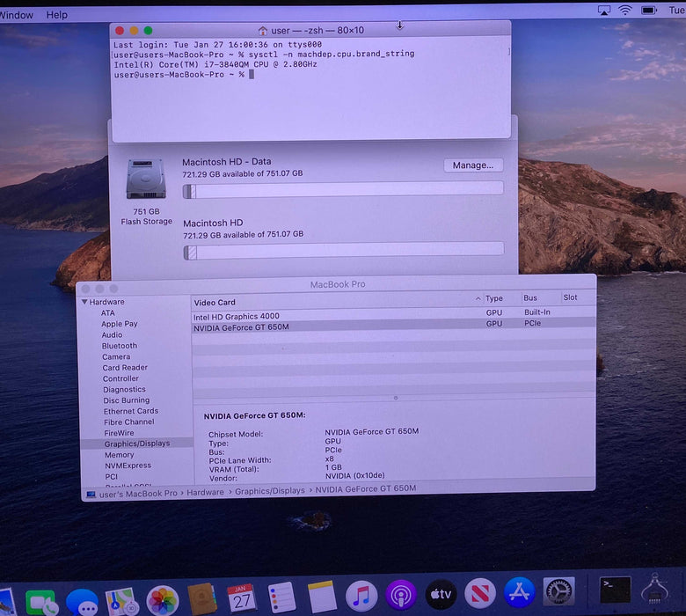Select ATA in Hardware sidebar
This screenshot has width=686, height=616.
[x=107, y=313]
